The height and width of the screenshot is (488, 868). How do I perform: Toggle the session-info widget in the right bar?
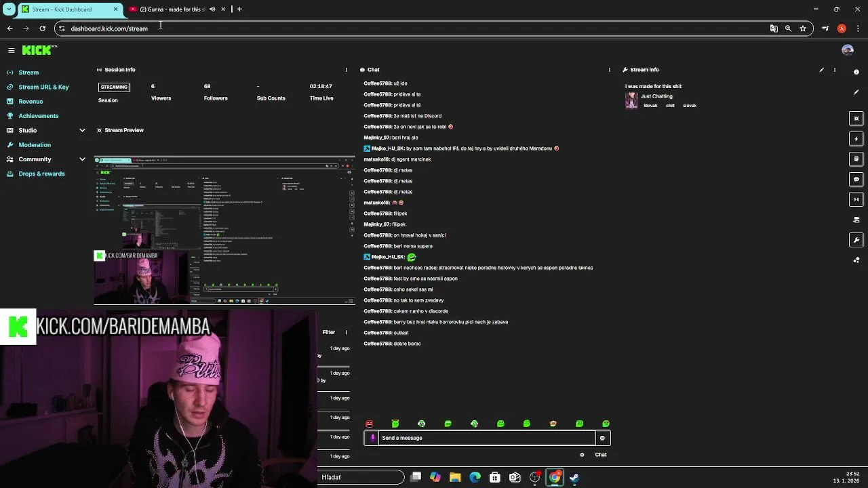(856, 199)
